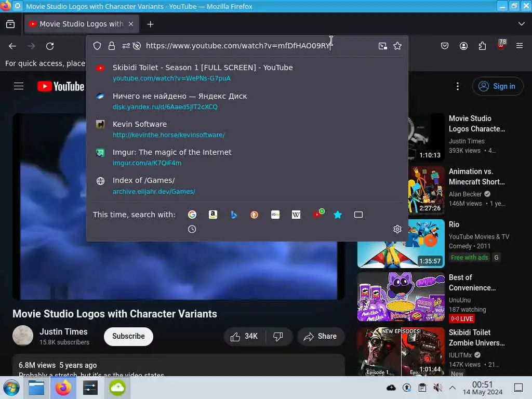The image size is (532, 399).
Task: Reload the page with the refresh icon
Action: pos(50,46)
